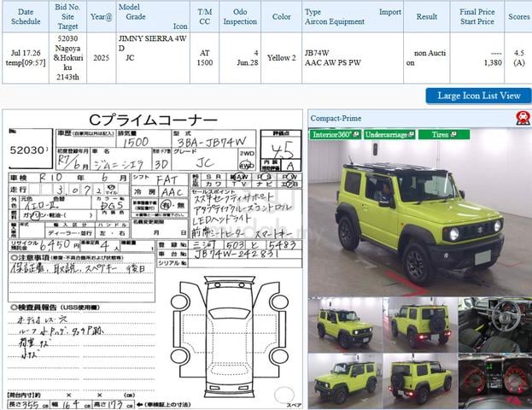This screenshot has height=410, width=532.
Task: Click the Scores column header
Action: 518,16
